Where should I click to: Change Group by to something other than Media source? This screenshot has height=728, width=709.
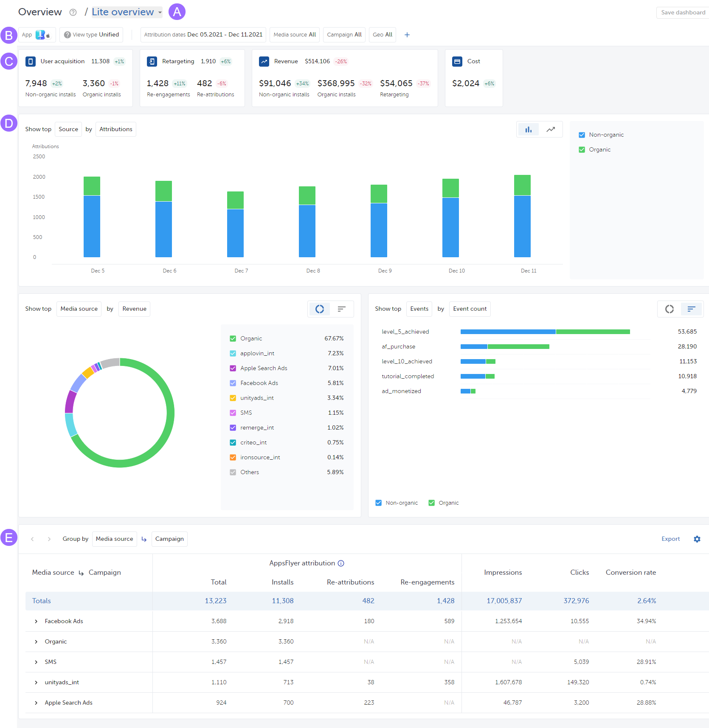point(114,539)
